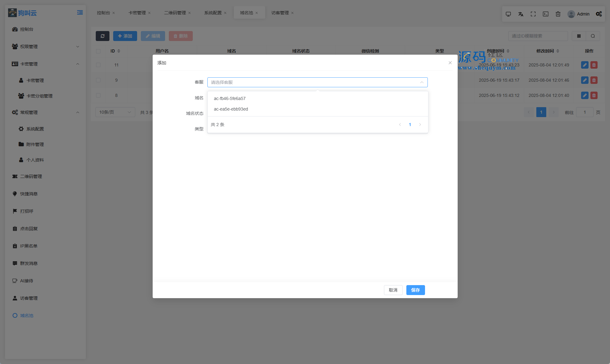The image size is (610, 364).
Task: Open the settings gears icon beside Admin
Action: 599,14
